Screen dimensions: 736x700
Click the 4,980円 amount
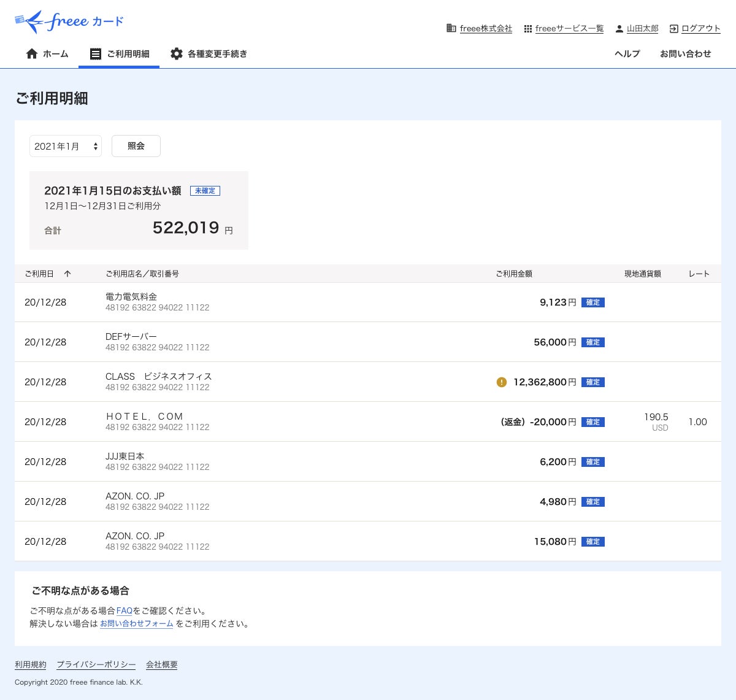coord(558,502)
